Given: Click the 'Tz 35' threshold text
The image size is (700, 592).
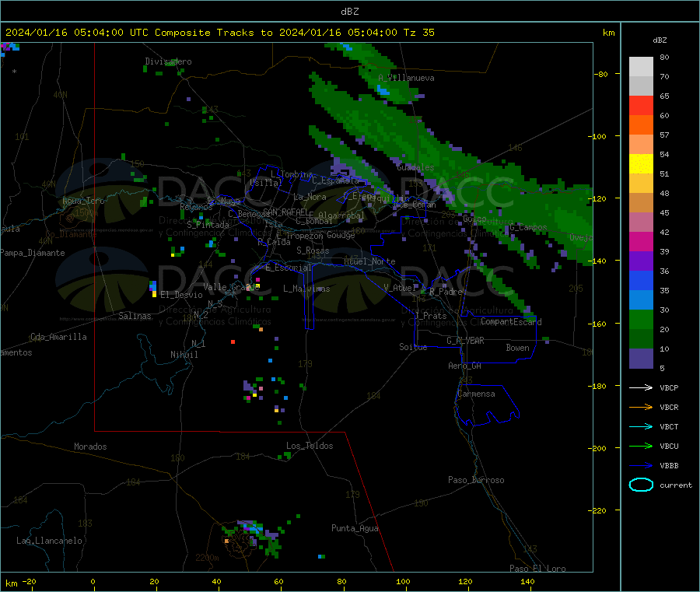Looking at the screenshot, I should click(x=418, y=32).
